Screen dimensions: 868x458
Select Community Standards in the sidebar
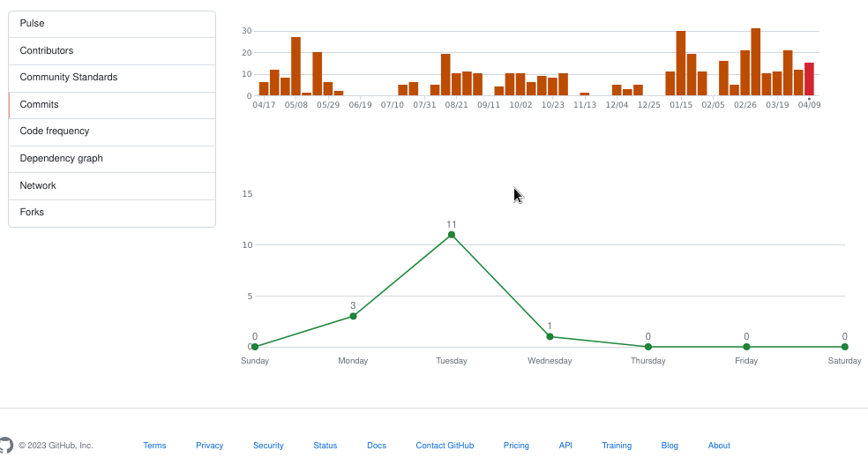coord(69,78)
